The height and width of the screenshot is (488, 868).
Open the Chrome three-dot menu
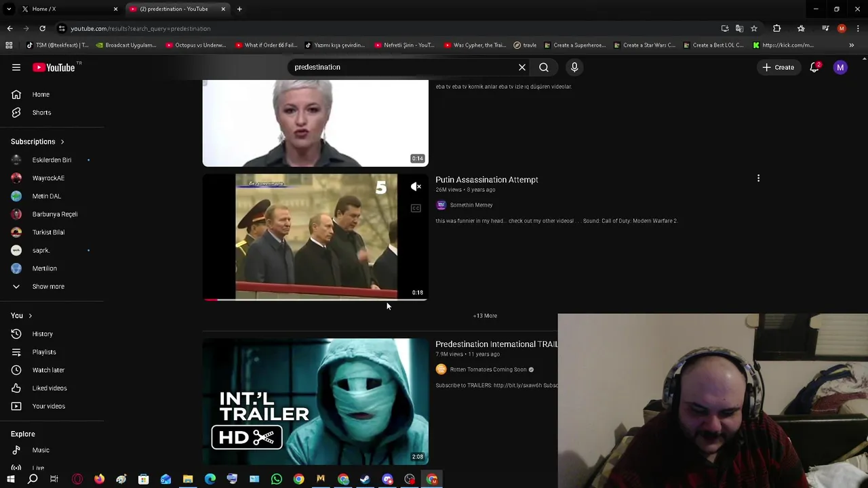pos(858,28)
